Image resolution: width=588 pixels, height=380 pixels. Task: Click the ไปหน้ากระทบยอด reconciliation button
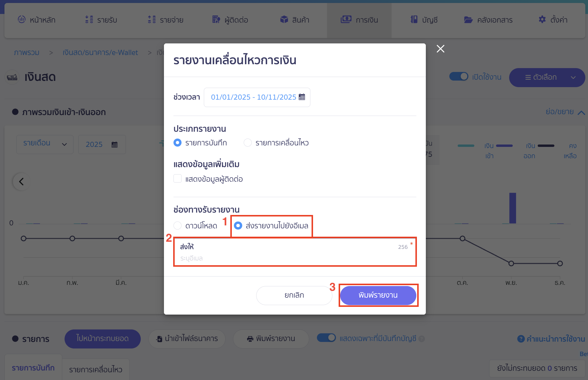102,339
